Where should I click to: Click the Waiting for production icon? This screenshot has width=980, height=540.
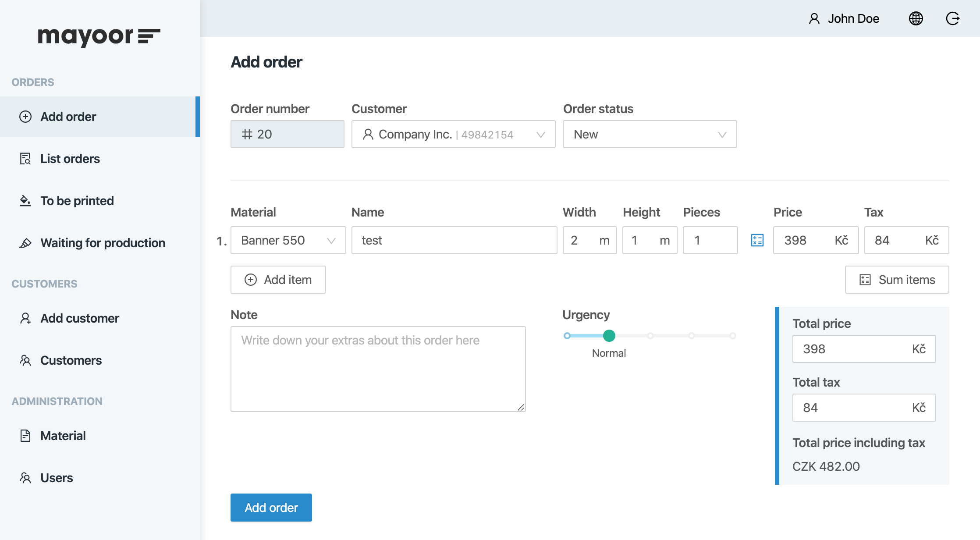25,243
